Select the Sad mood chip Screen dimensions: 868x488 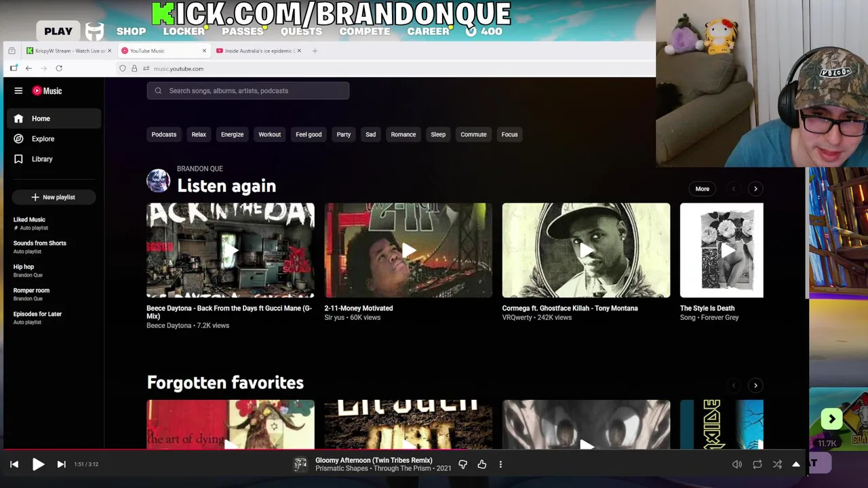click(x=370, y=134)
